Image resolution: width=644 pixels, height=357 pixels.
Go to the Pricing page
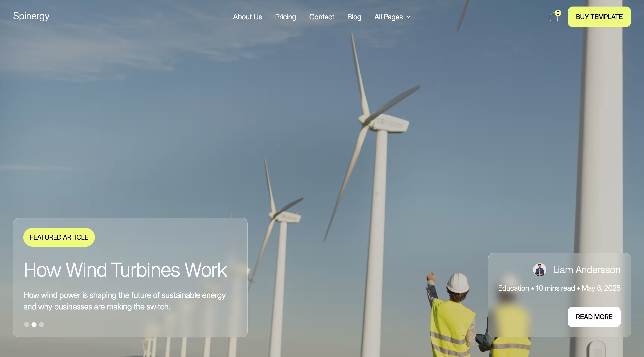(285, 17)
